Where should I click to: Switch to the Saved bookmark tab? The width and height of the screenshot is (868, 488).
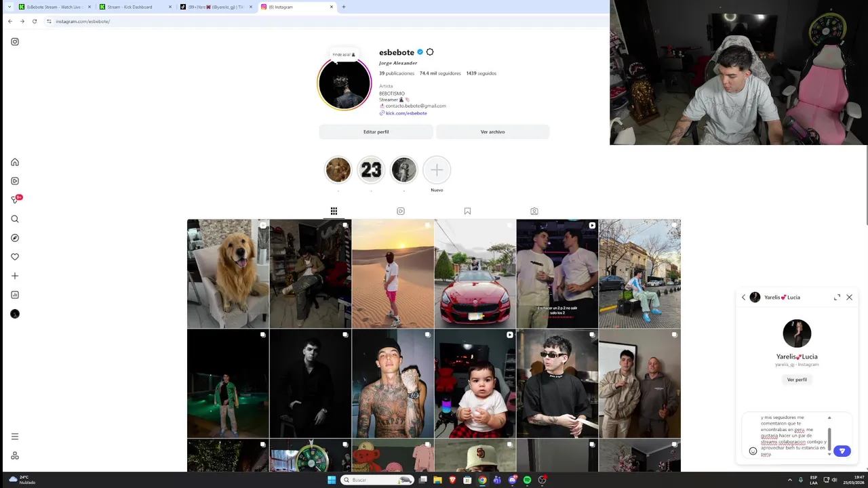[x=467, y=211]
